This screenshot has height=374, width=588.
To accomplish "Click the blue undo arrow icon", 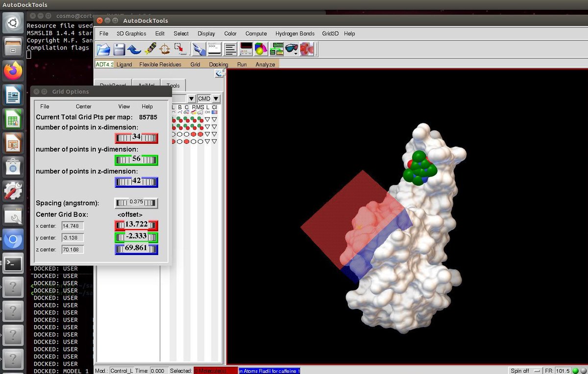I will tap(134, 49).
